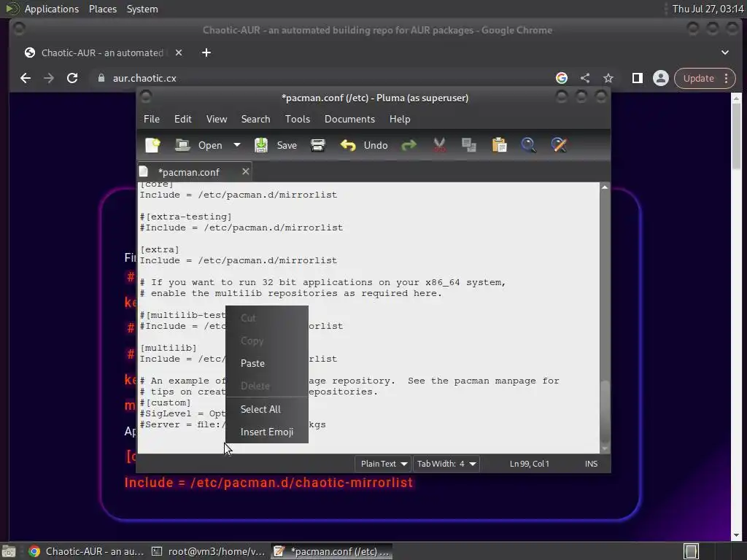
Task: Redo with the green arrow icon
Action: point(409,145)
